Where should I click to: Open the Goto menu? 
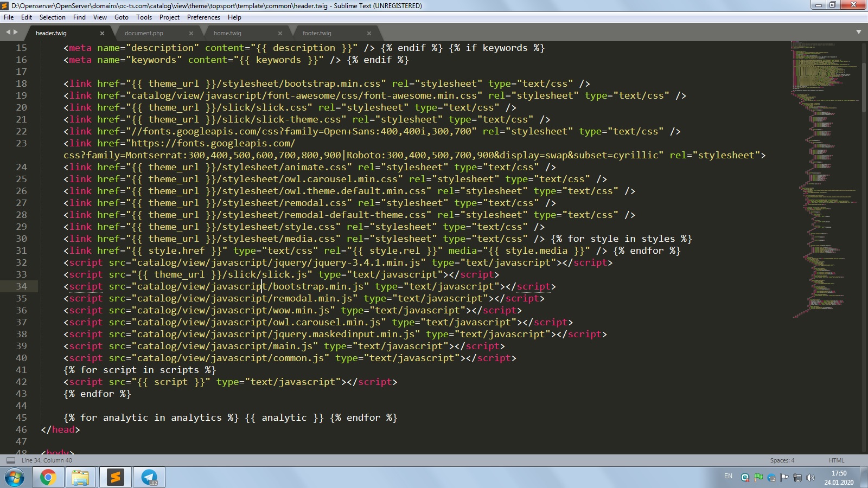coord(122,17)
